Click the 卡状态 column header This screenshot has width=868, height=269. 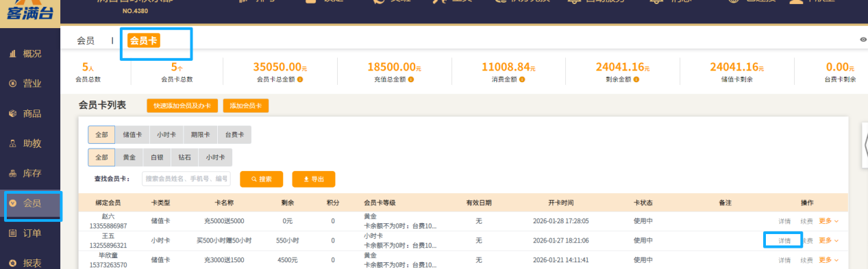[643, 203]
